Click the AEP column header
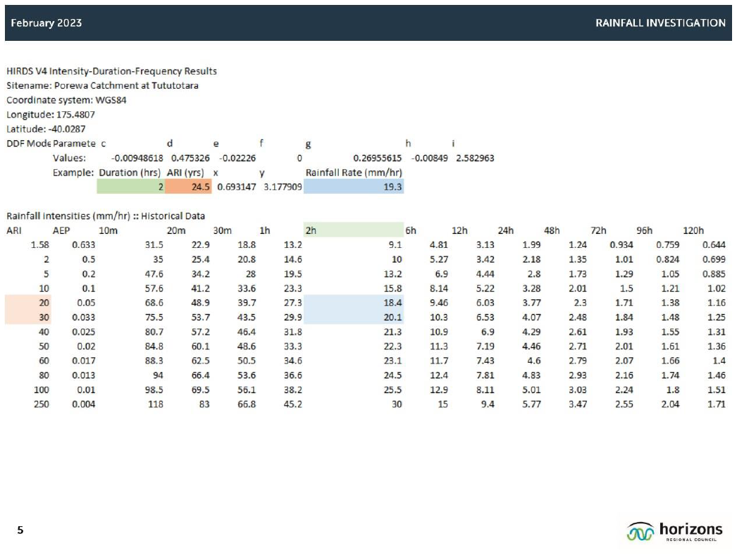The height and width of the screenshot is (560, 737). pyautogui.click(x=61, y=230)
